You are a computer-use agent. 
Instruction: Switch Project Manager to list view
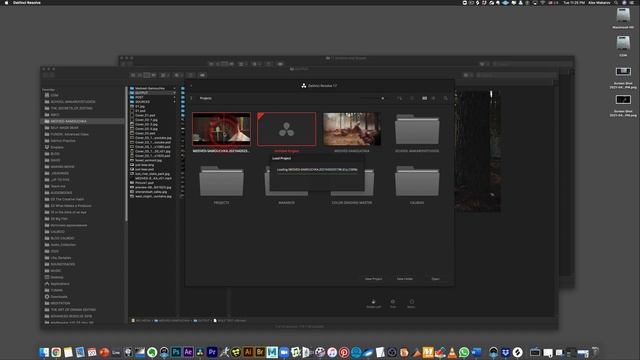[x=433, y=98]
